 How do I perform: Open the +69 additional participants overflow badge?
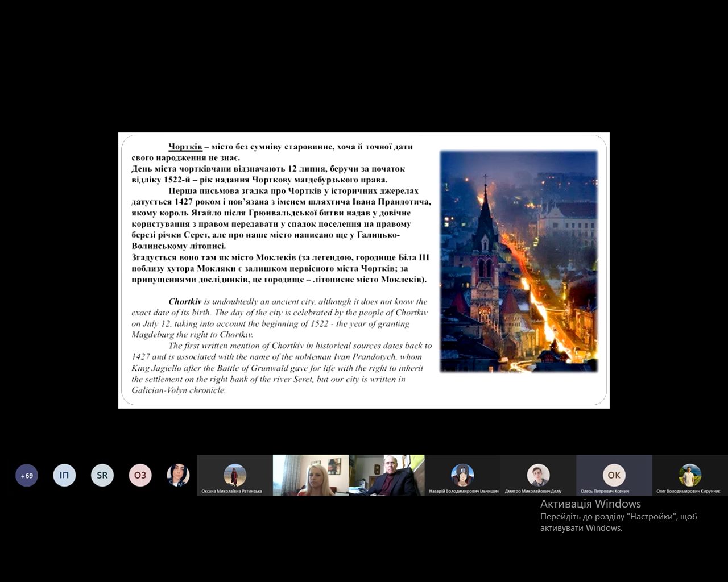click(x=27, y=476)
